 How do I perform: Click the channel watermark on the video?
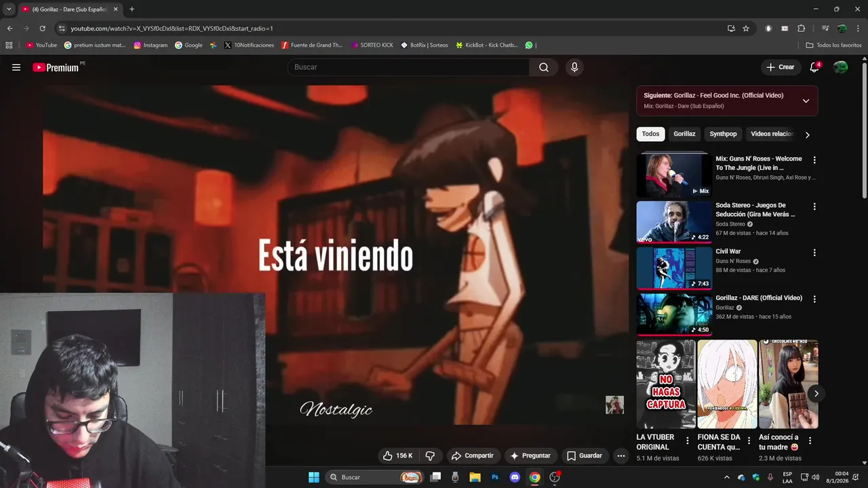click(614, 405)
